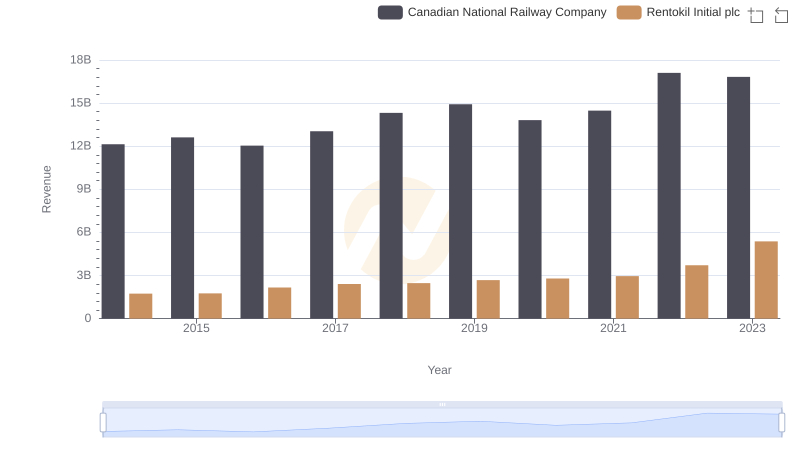
Task: Hide the Rentokil Initial plc series label
Action: point(693,12)
